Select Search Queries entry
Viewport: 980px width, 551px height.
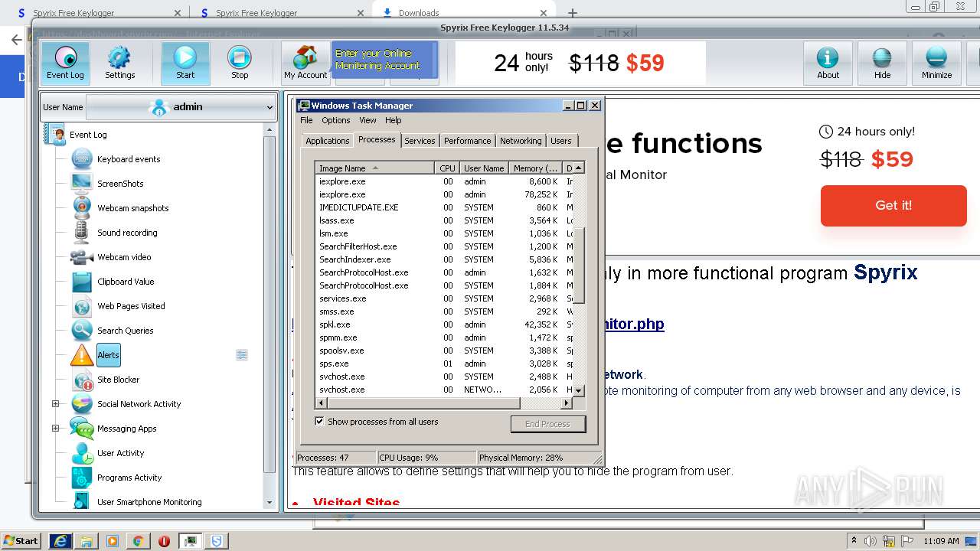coord(125,331)
